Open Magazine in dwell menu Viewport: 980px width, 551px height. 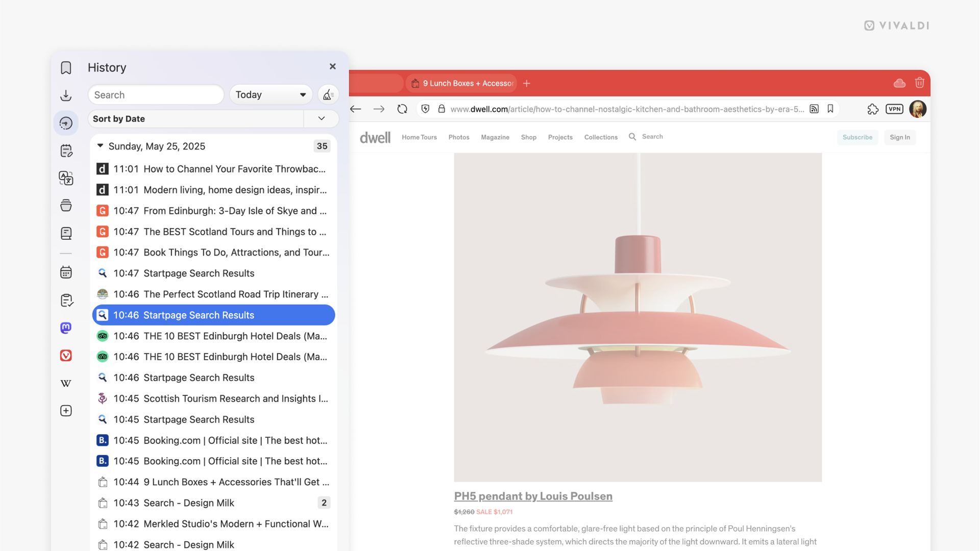[495, 137]
